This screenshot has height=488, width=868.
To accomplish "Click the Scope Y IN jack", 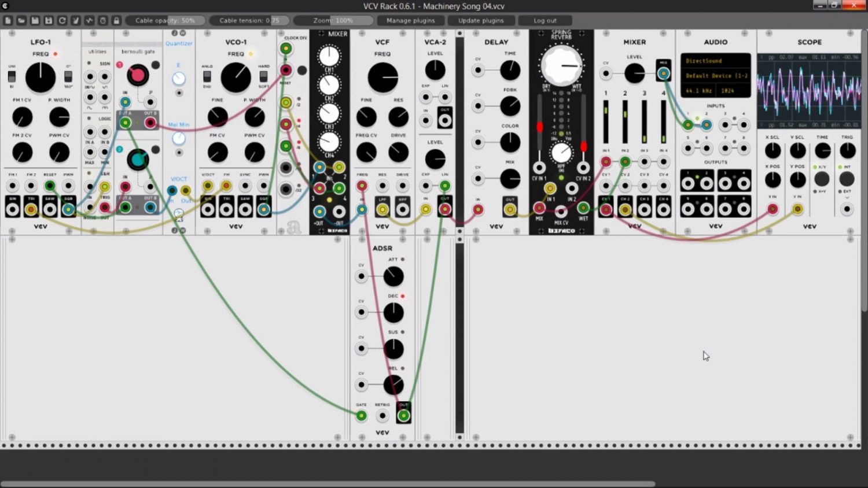I will [797, 209].
